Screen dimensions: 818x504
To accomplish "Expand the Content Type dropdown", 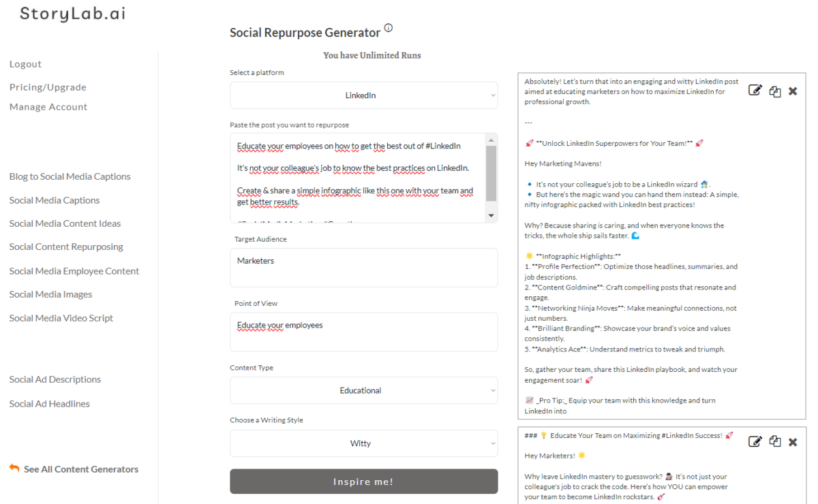I will 363,390.
